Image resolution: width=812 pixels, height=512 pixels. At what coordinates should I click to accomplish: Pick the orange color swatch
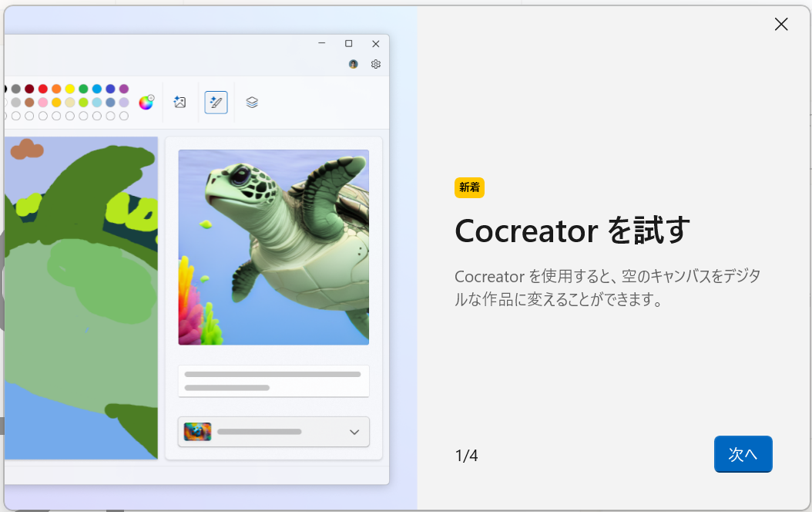[56, 89]
